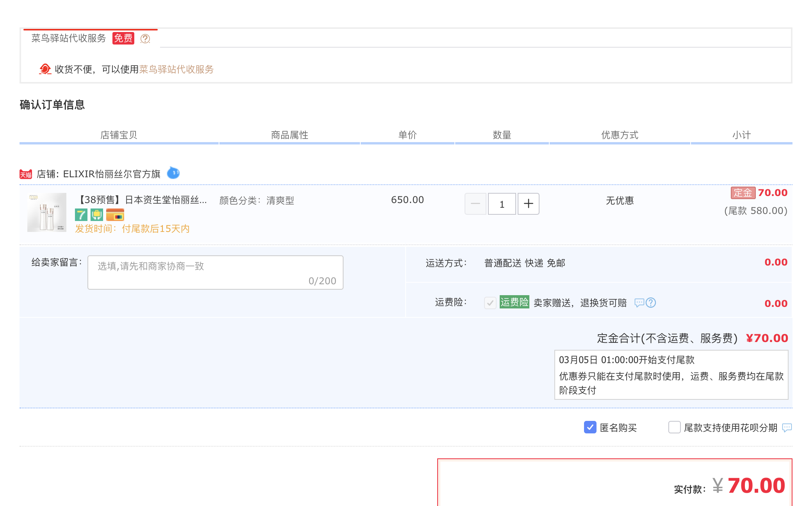Enable 尾款支持使用花呗分期 checkbox
Screen dimensions: 812x506
(x=674, y=428)
